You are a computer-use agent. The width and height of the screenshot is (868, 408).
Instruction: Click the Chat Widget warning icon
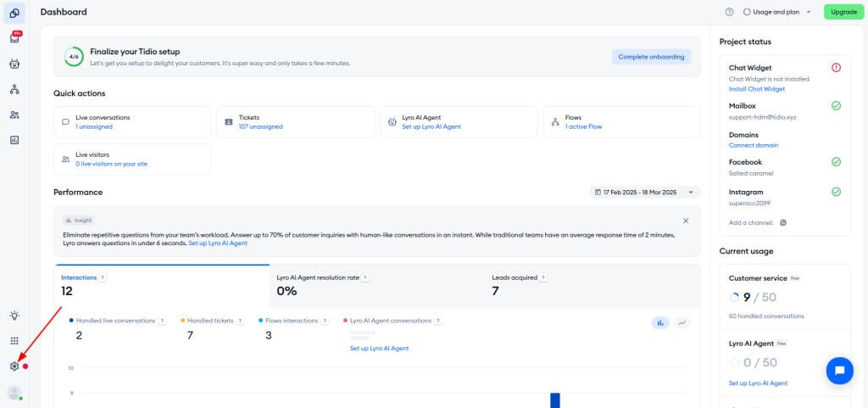coord(836,68)
